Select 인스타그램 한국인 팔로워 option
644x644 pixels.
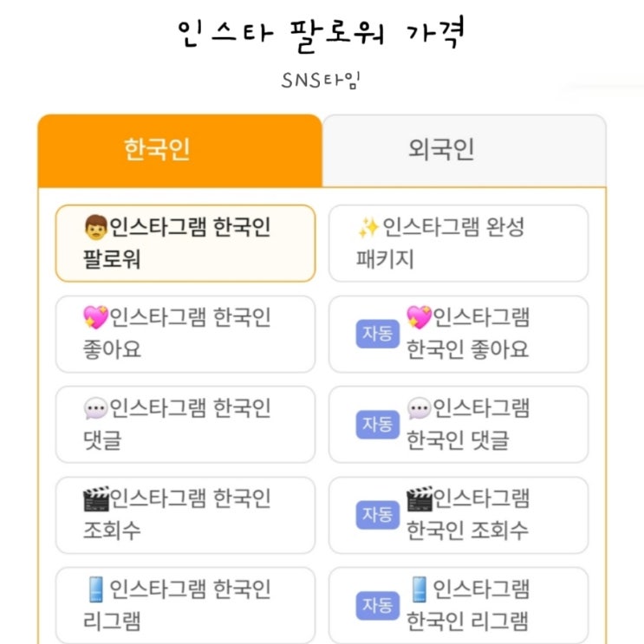(185, 244)
